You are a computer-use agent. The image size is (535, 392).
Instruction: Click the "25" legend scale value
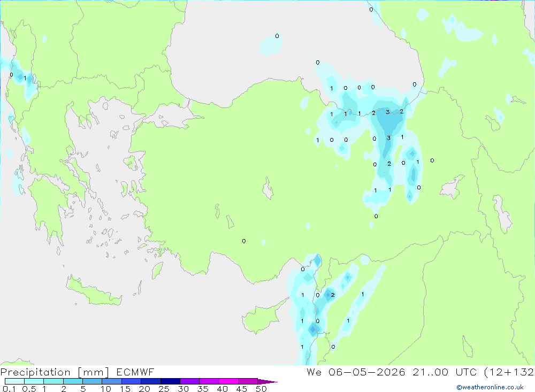[164, 389]
